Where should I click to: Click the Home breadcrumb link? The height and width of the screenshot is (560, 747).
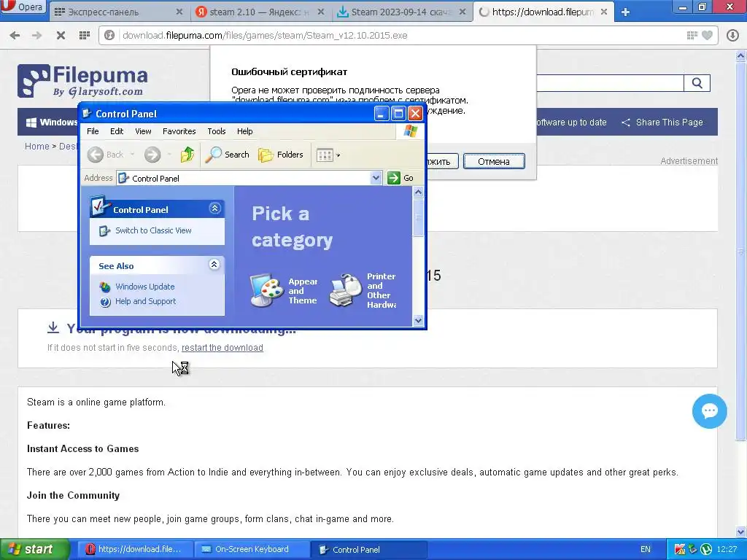pyautogui.click(x=36, y=146)
